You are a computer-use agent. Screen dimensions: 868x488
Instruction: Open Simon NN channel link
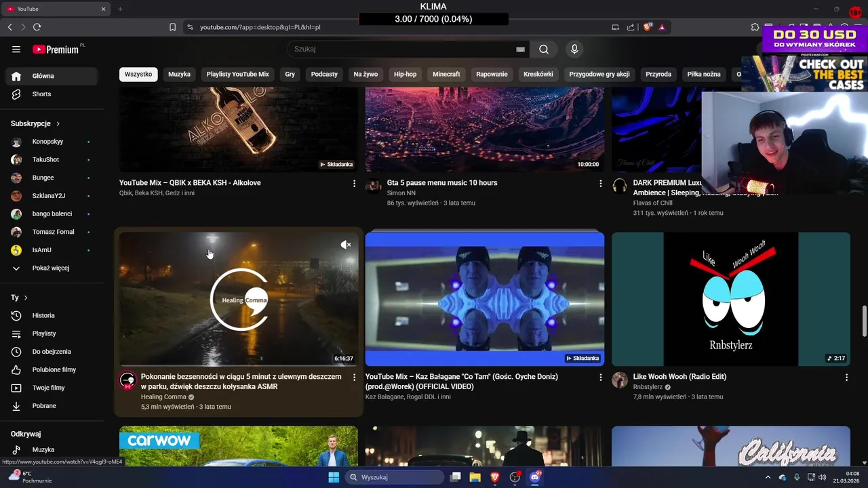[401, 193]
